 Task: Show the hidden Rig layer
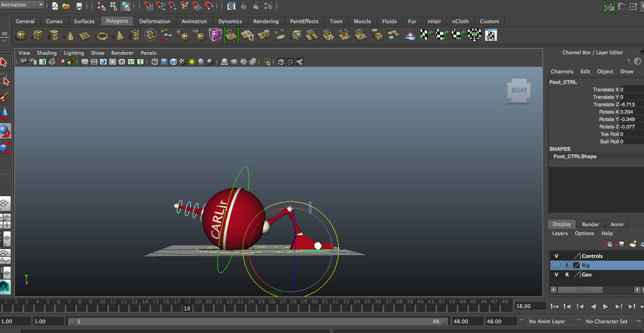coord(556,265)
